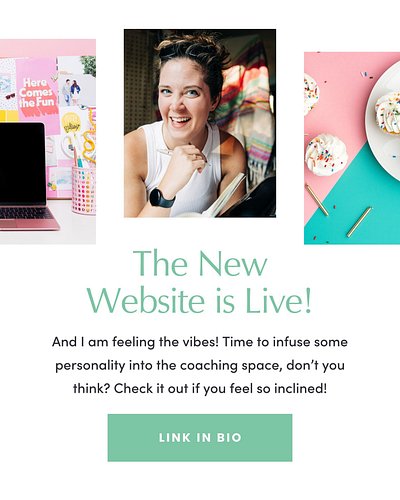Click 'Check it out if you feel so inclined!' line
This screenshot has height=500, width=400.
click(x=220, y=389)
